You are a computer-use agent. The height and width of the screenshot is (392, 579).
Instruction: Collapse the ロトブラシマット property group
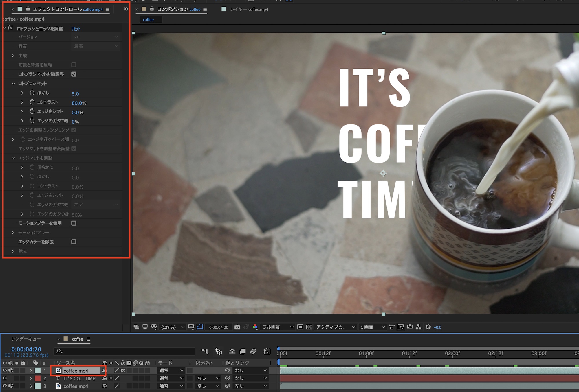[13, 84]
